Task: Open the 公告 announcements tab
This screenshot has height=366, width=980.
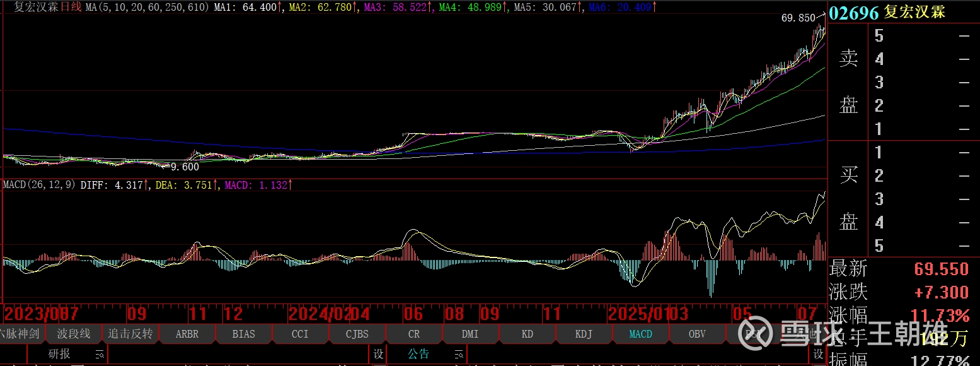Action: pos(418,354)
